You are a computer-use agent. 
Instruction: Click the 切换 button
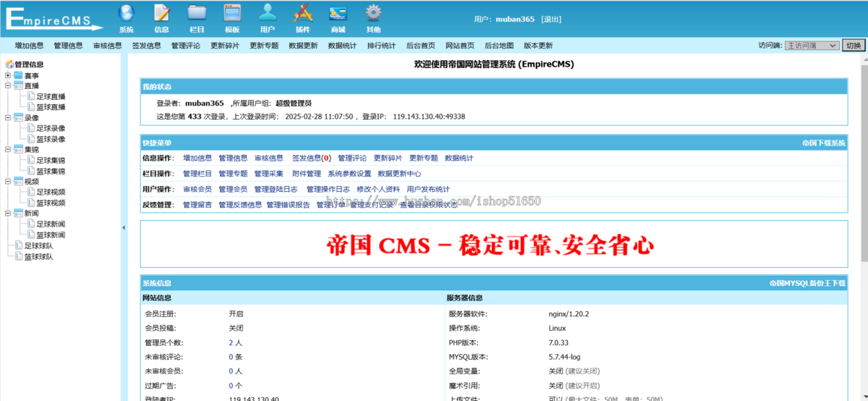tap(854, 46)
